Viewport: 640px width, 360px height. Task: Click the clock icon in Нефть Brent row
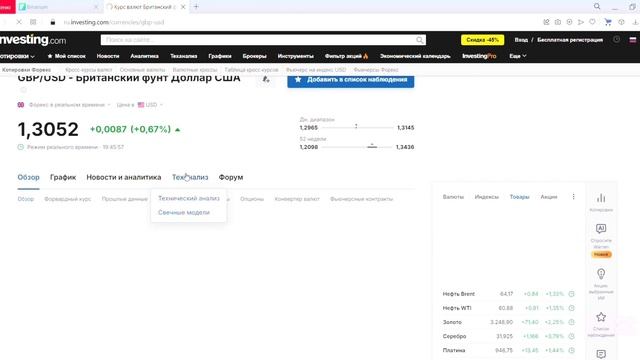click(571, 294)
